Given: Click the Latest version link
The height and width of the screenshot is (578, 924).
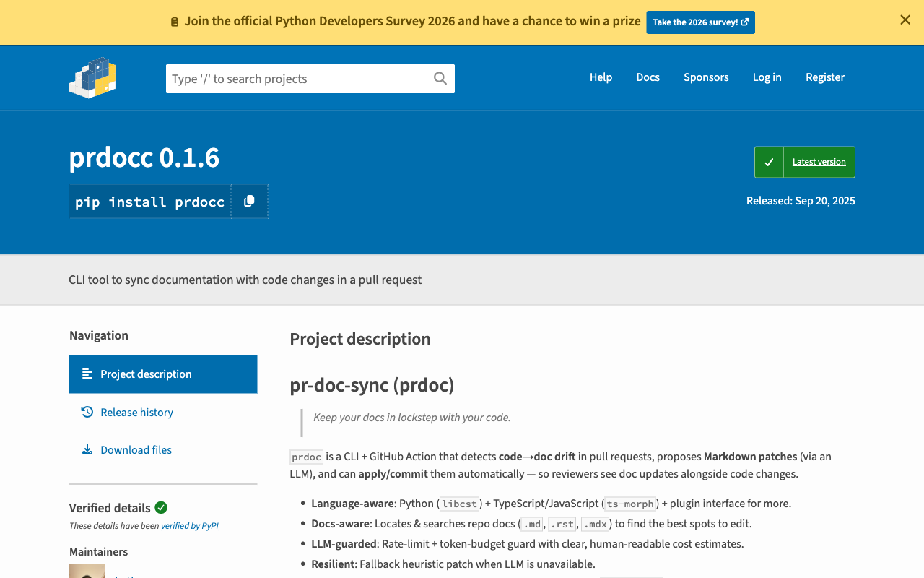Looking at the screenshot, I should (x=819, y=162).
